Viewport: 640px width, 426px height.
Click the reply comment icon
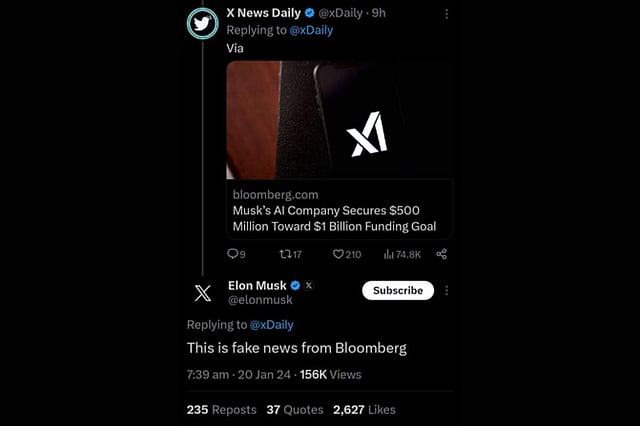coord(233,254)
